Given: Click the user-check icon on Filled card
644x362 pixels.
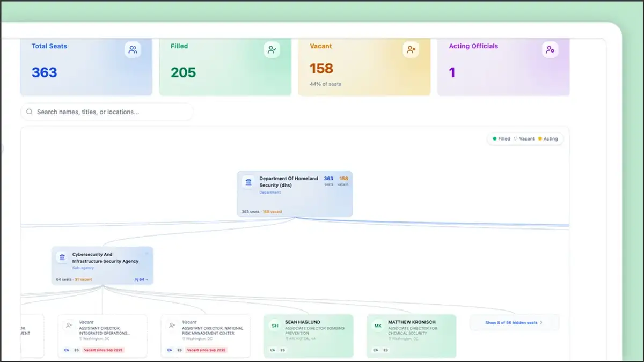Looking at the screenshot, I should point(272,50).
